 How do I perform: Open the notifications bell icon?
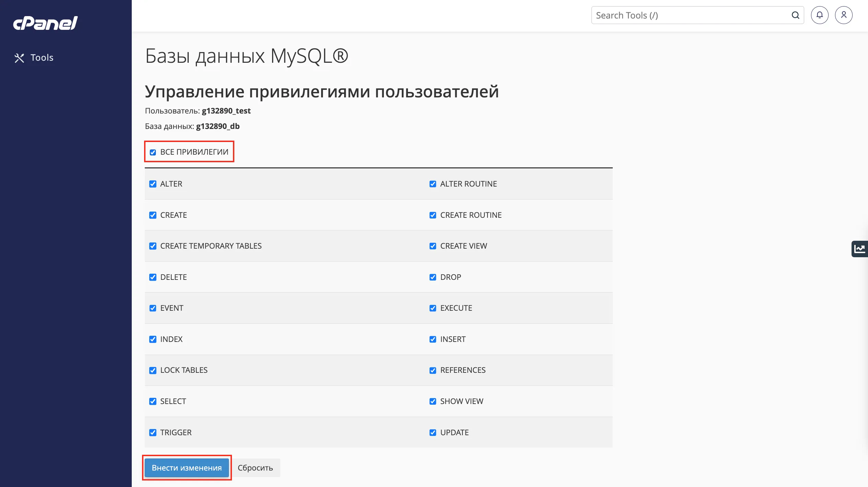pyautogui.click(x=820, y=15)
